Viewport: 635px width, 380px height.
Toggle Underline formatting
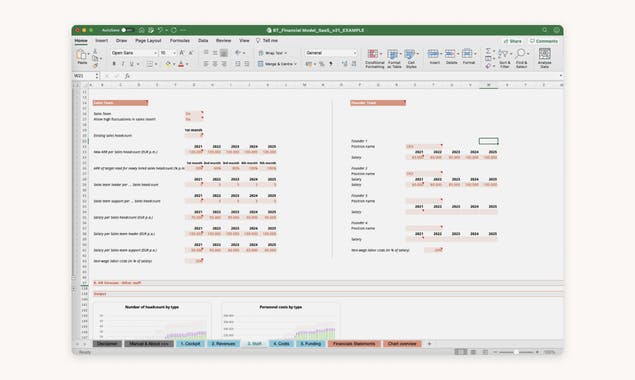[x=132, y=64]
